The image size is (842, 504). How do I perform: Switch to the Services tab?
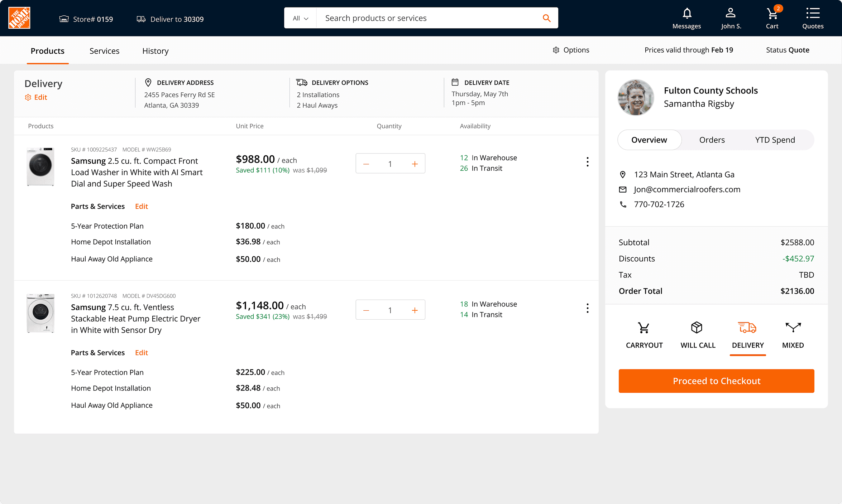click(x=104, y=51)
